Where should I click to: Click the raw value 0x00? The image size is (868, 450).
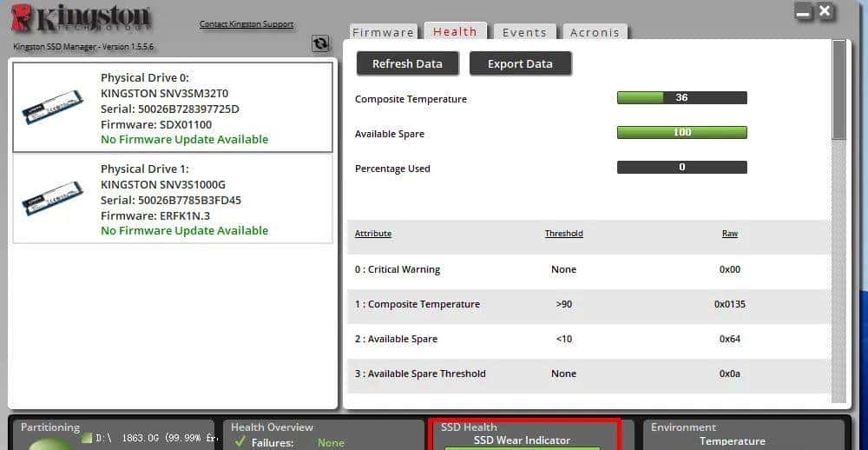click(730, 270)
